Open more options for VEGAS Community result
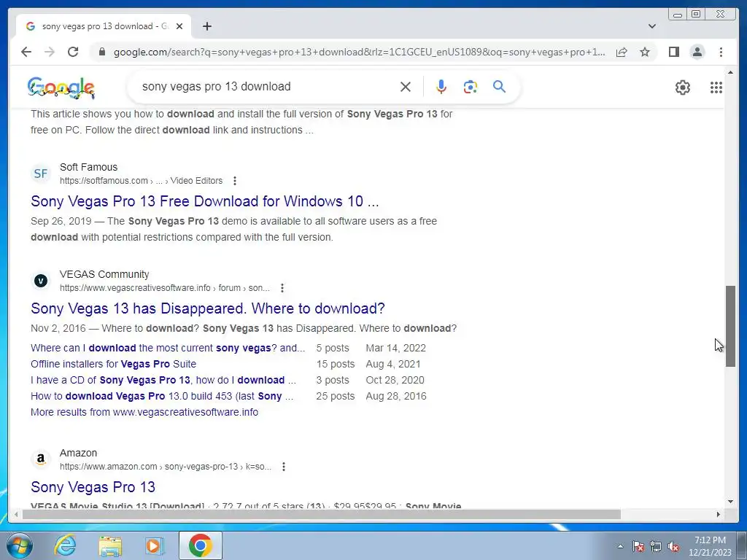Image resolution: width=747 pixels, height=560 pixels. coord(282,288)
